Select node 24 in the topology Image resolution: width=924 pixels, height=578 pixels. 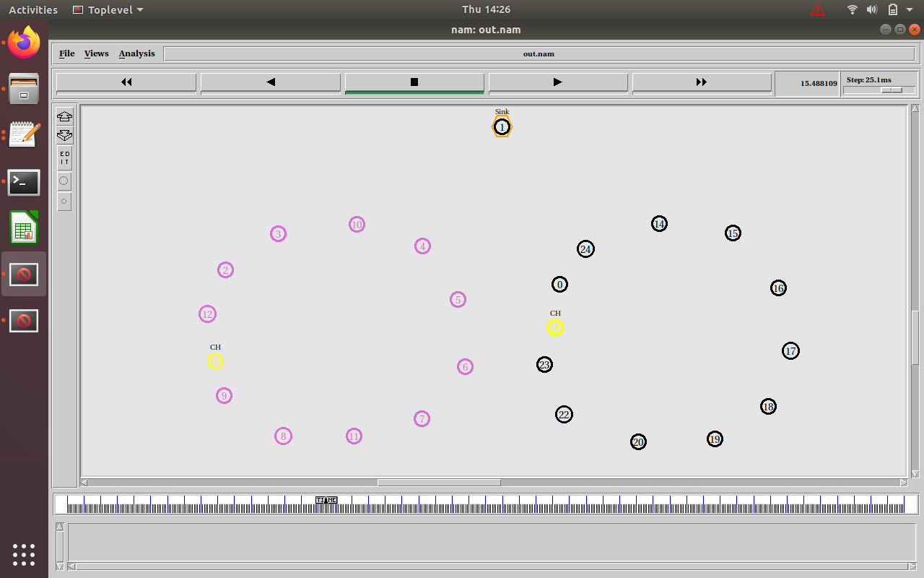coord(585,249)
